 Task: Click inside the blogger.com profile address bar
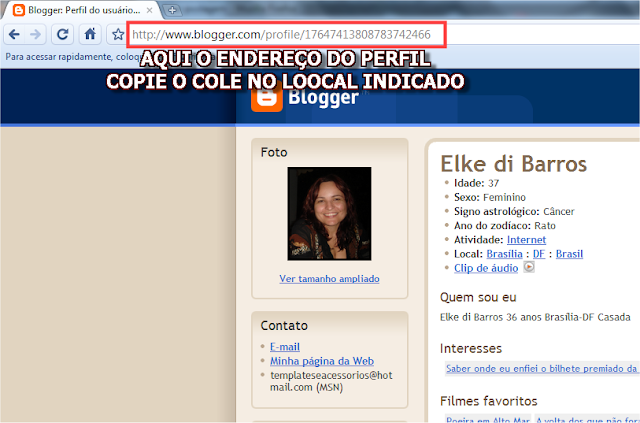pyautogui.click(x=286, y=34)
